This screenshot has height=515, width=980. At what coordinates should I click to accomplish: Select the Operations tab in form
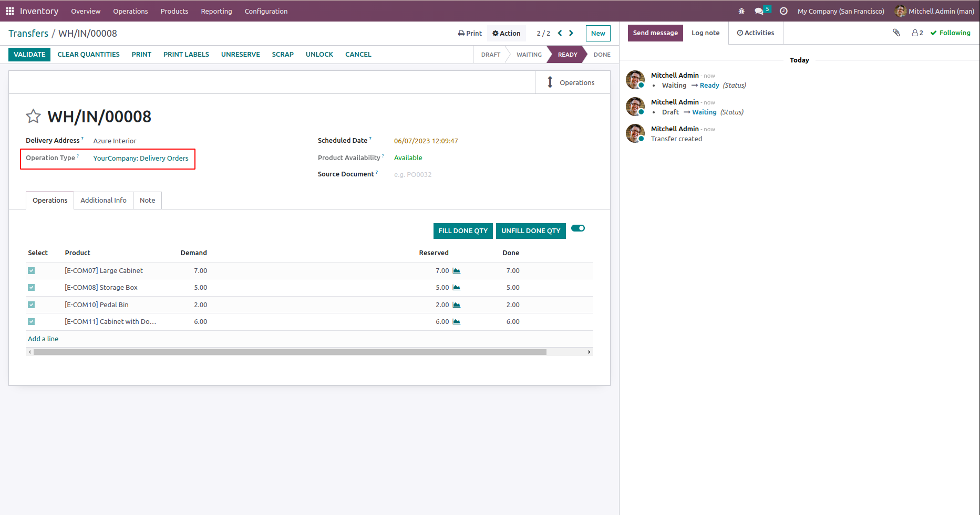point(50,201)
